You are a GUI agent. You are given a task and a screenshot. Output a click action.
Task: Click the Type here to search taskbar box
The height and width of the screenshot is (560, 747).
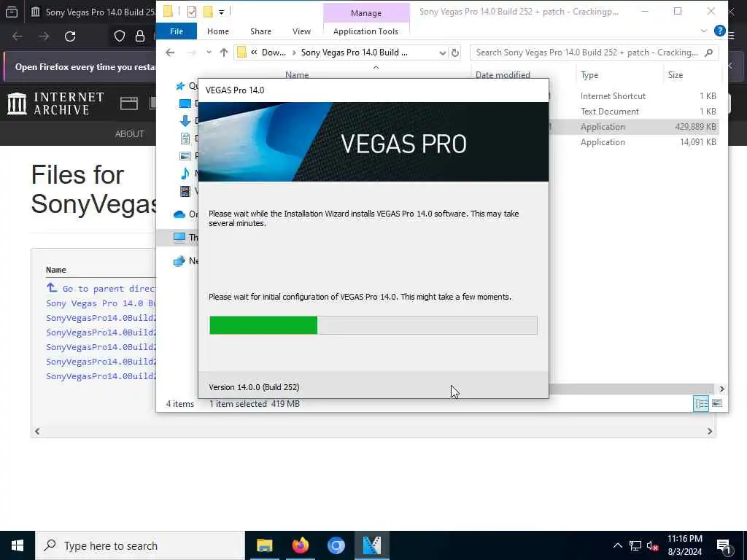140,545
